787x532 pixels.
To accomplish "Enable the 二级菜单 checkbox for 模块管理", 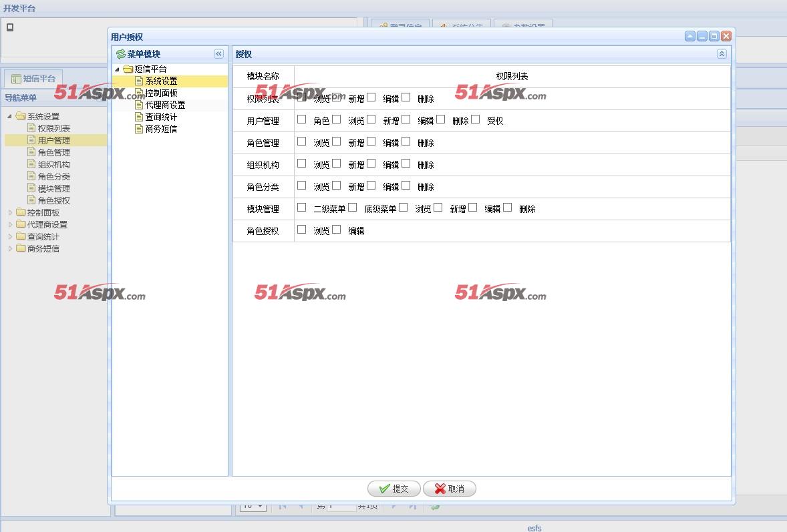I will [302, 208].
